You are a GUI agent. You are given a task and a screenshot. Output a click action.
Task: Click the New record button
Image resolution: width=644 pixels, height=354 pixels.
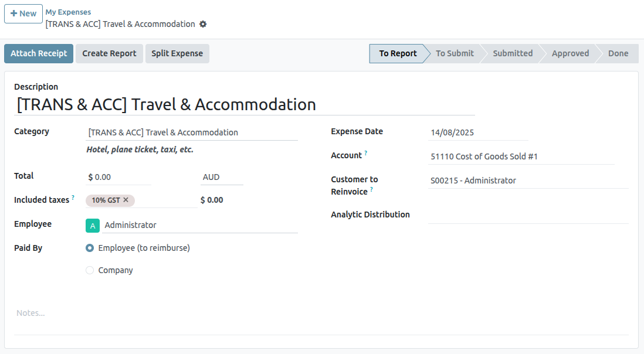click(23, 13)
